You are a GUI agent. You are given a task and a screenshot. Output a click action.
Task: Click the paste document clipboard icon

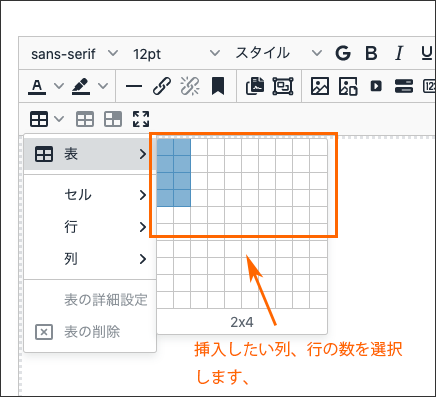tap(255, 86)
